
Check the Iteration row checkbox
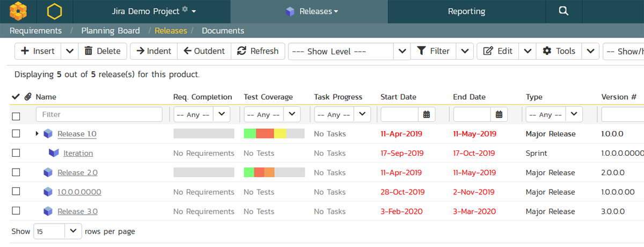(16, 153)
